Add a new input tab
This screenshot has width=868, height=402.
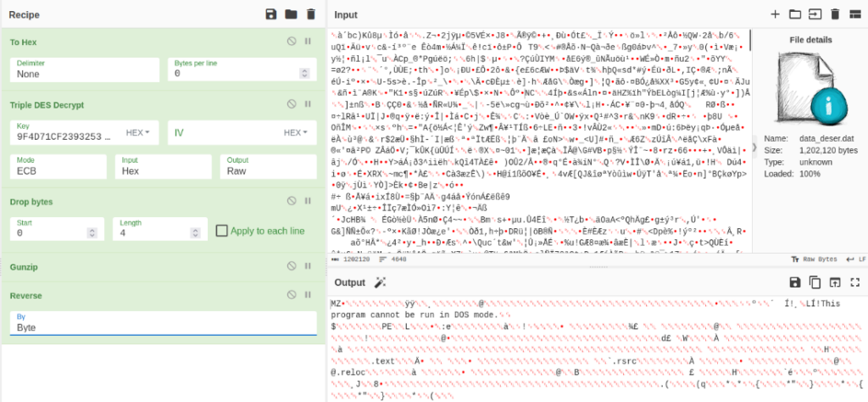pyautogui.click(x=775, y=14)
